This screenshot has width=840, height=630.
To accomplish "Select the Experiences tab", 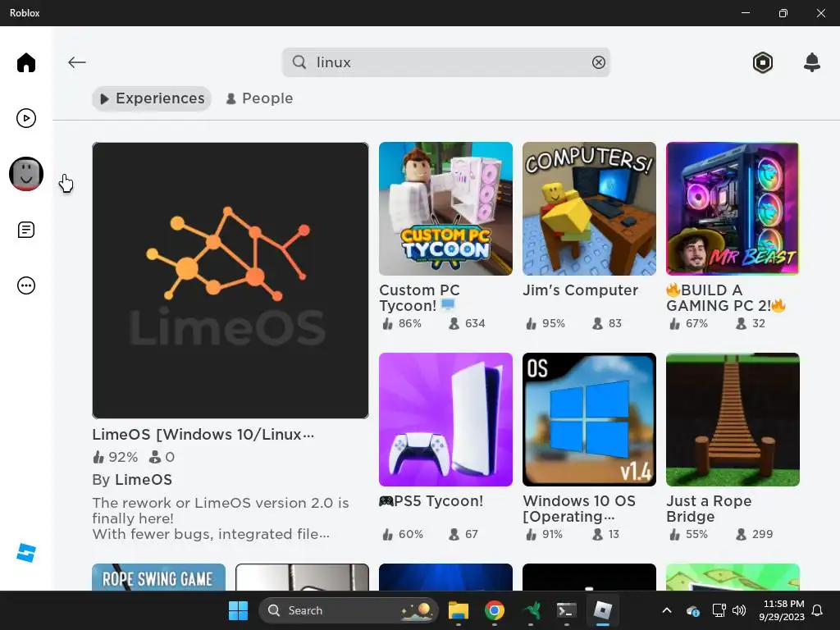I will point(152,98).
